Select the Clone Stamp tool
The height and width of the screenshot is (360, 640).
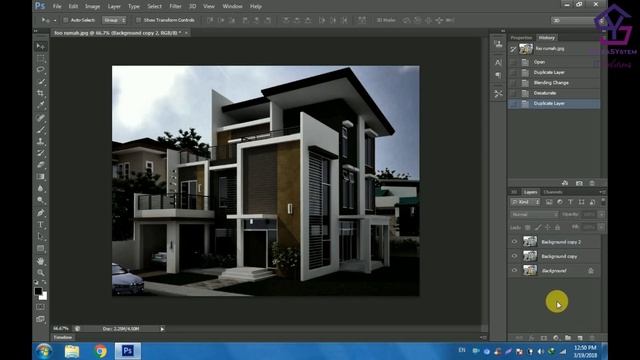(x=40, y=142)
